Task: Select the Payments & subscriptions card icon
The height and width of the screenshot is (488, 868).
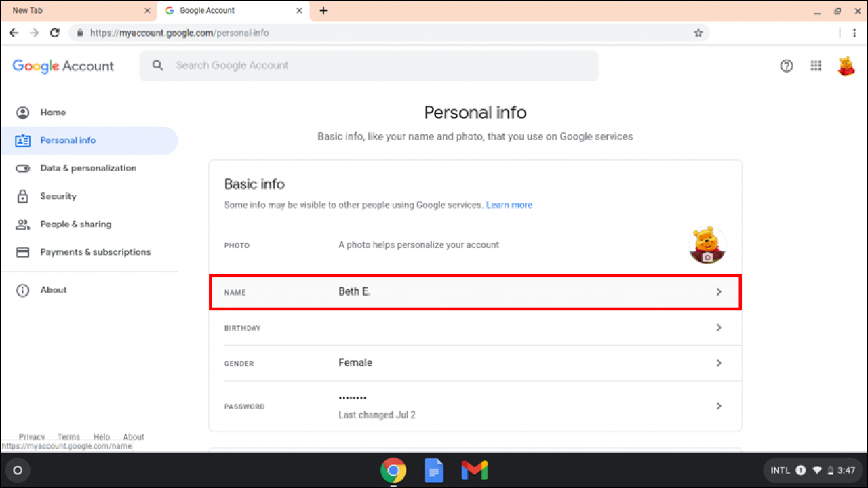Action: coord(23,251)
